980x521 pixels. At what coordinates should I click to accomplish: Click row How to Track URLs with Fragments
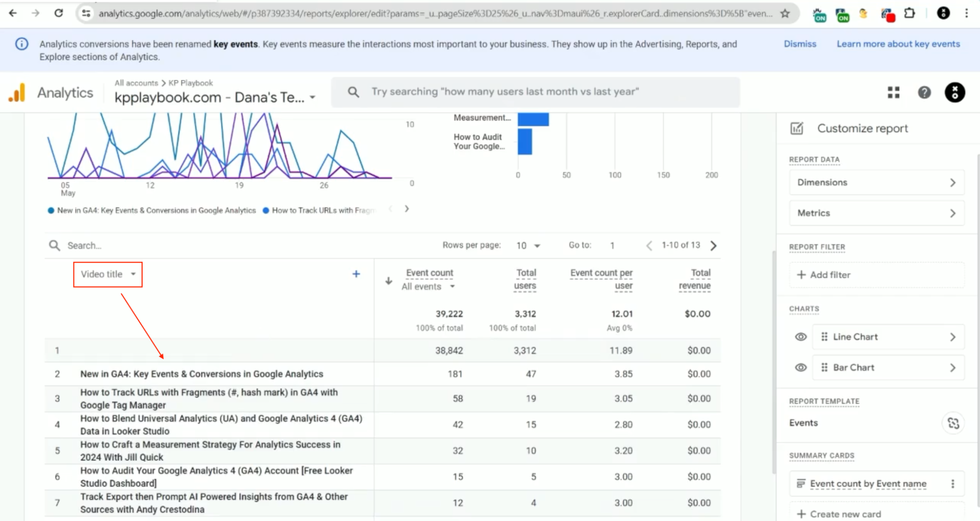click(x=382, y=399)
